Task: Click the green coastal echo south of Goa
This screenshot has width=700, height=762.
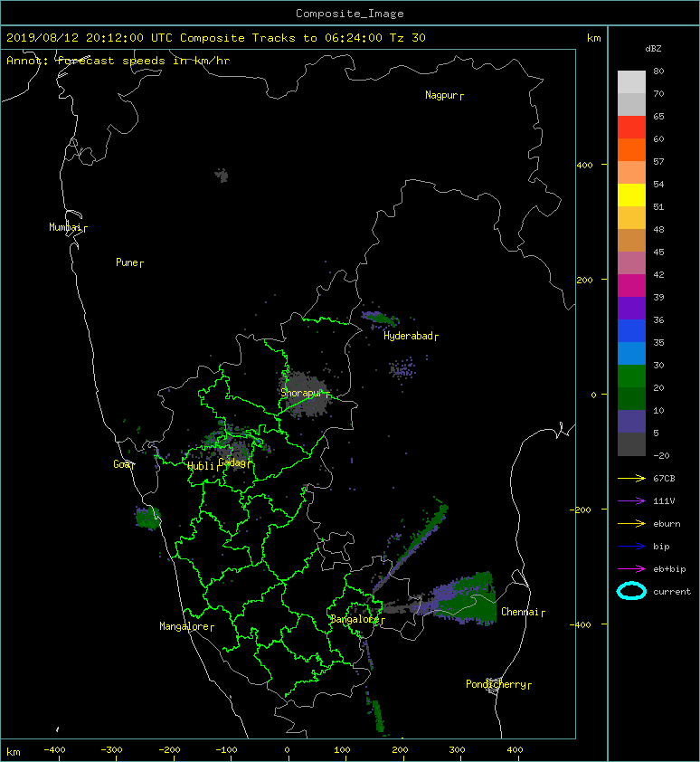Action: [147, 518]
